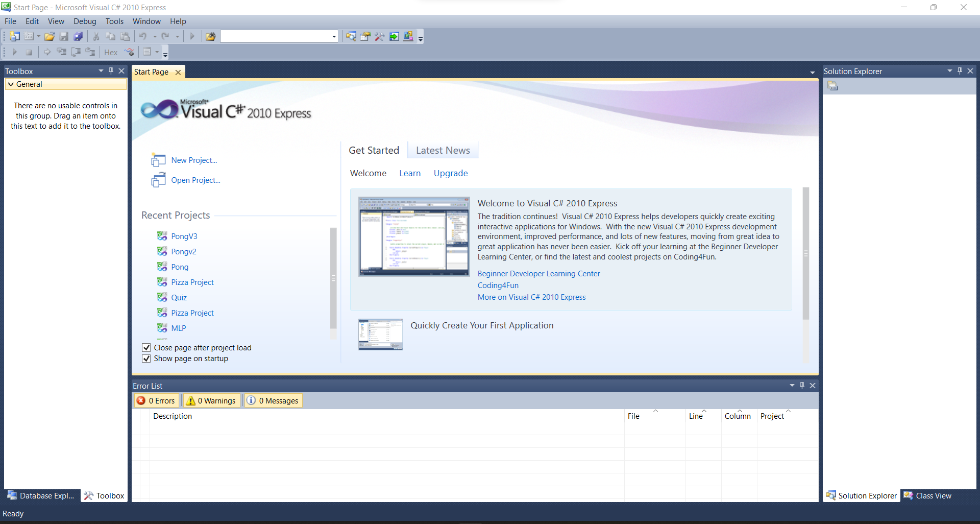Click the Cut scissors icon
The height and width of the screenshot is (524, 980).
click(95, 36)
